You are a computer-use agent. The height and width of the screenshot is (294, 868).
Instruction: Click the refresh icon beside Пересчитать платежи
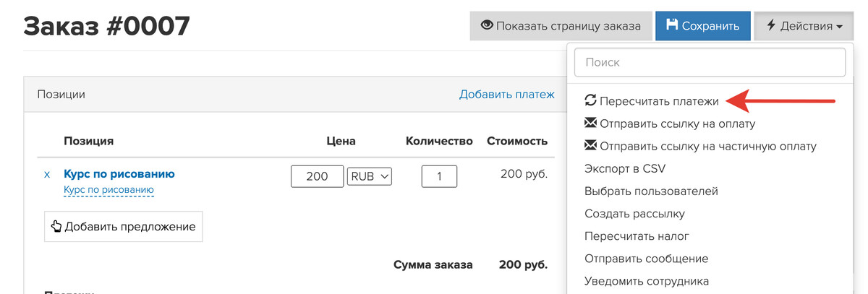pyautogui.click(x=590, y=101)
